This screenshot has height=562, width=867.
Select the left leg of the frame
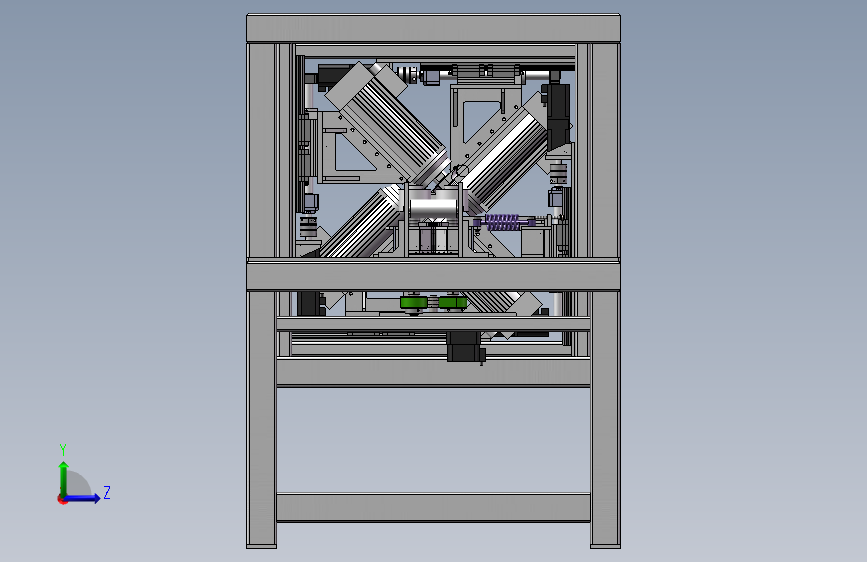tap(262, 419)
